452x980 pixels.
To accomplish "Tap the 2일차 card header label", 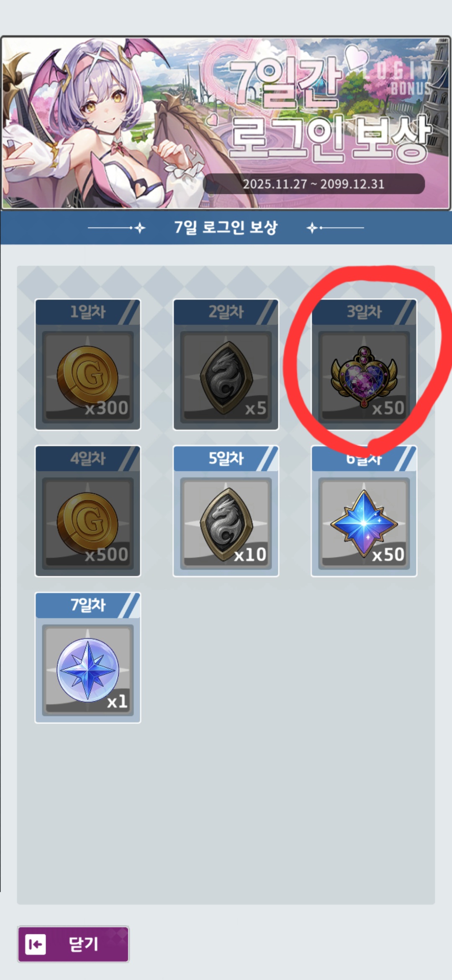I will [x=226, y=312].
